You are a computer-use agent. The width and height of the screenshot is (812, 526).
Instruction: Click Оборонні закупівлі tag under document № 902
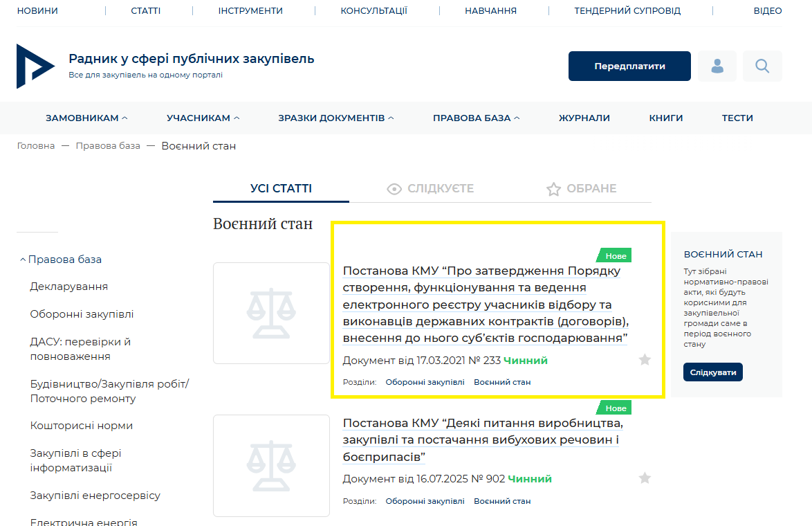tap(425, 501)
